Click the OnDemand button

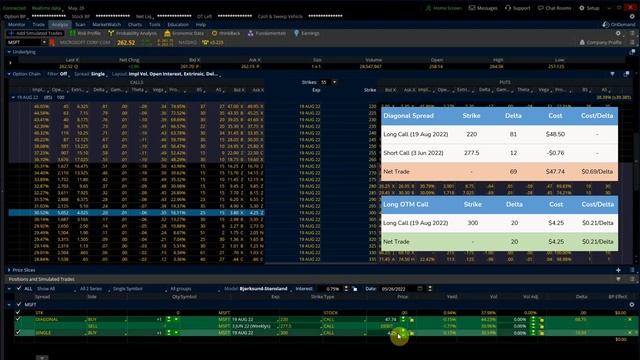pyautogui.click(x=619, y=24)
